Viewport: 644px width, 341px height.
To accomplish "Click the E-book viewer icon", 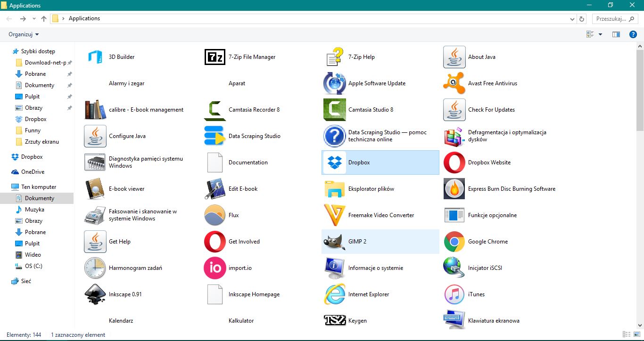I will pyautogui.click(x=95, y=189).
